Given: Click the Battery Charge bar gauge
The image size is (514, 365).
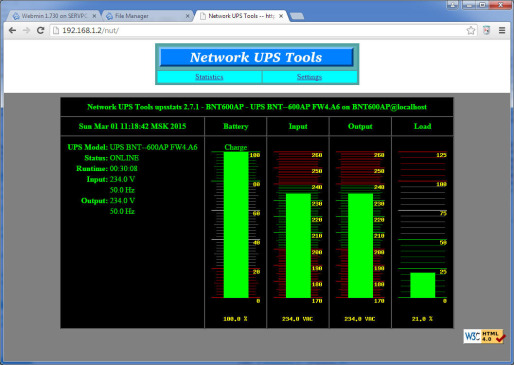Looking at the screenshot, I should click(236, 225).
